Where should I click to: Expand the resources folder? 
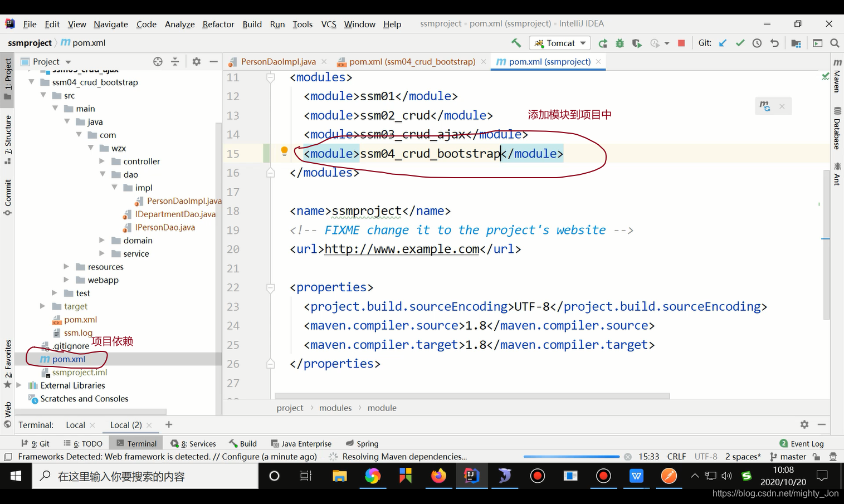[x=66, y=266]
